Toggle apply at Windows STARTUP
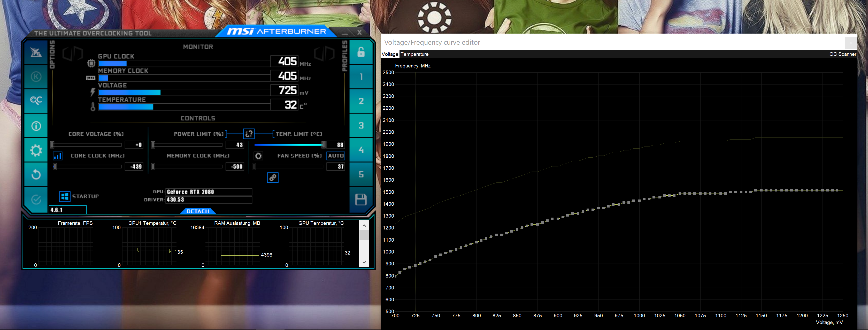The height and width of the screenshot is (330, 868). click(65, 196)
